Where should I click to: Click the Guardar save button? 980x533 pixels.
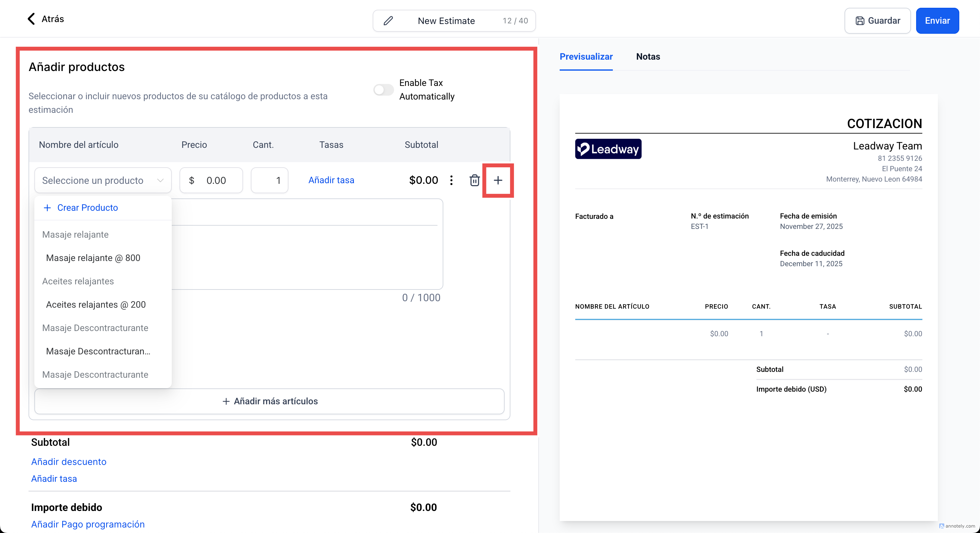[877, 21]
